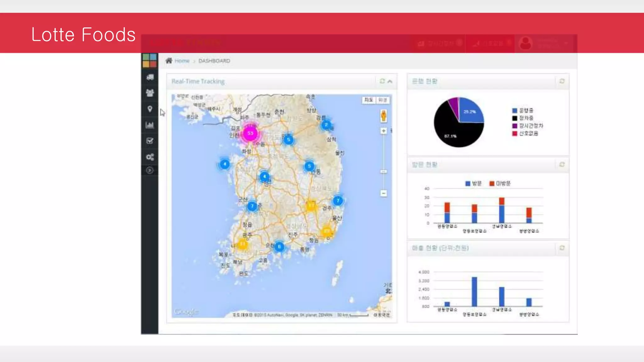Image resolution: width=644 pixels, height=362 pixels.
Task: Open the gears settings sidebar icon
Action: click(150, 157)
